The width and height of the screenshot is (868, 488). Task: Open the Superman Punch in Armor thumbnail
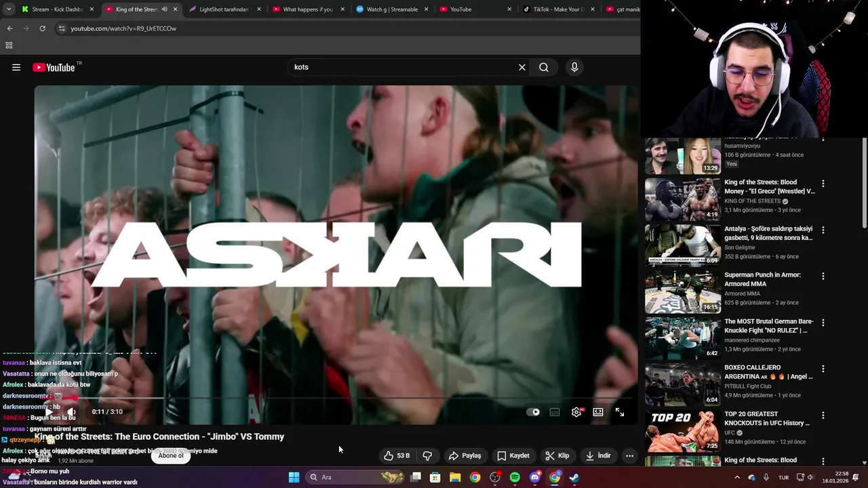pyautogui.click(x=683, y=292)
